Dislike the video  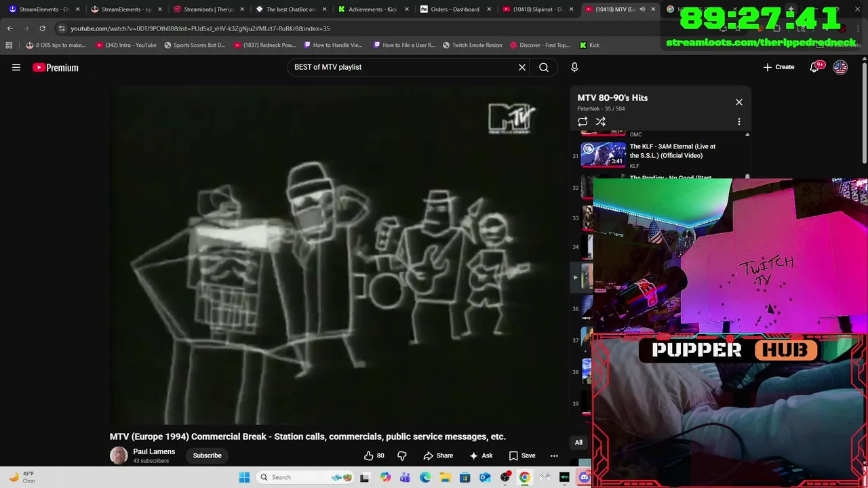coord(402,455)
